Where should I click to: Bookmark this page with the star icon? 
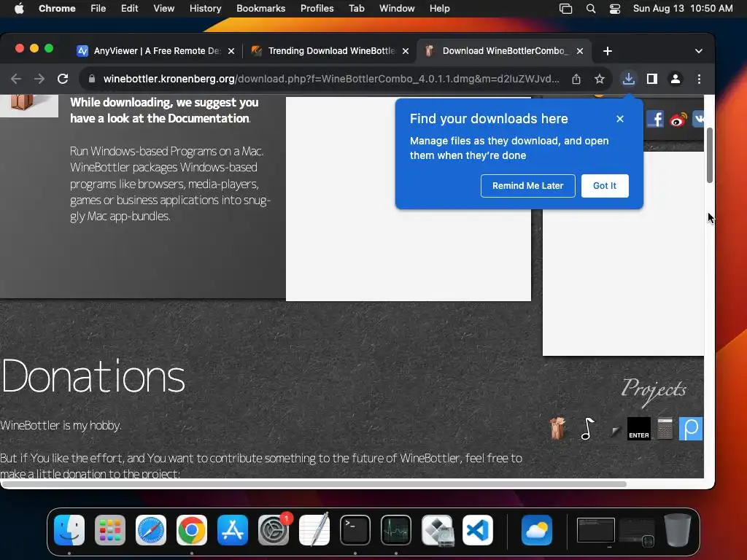600,79
